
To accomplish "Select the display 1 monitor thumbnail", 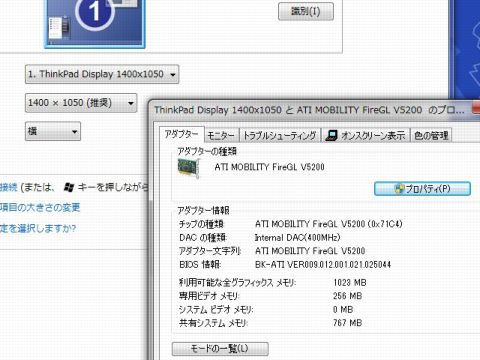I will (x=95, y=24).
